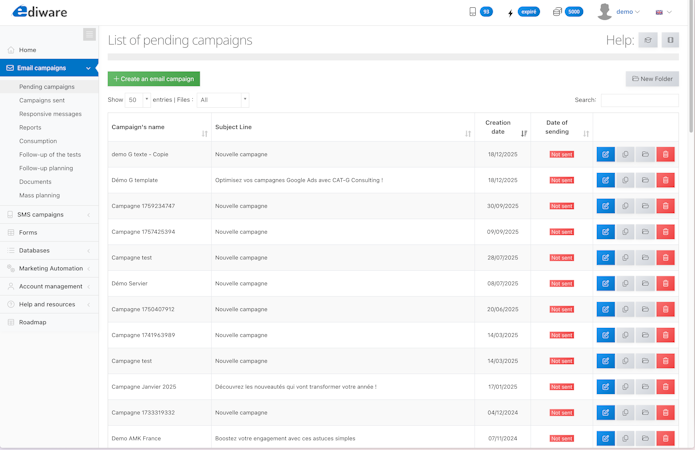The image size is (695, 450).
Task: Sort table by Campaign's name column
Action: click(204, 133)
